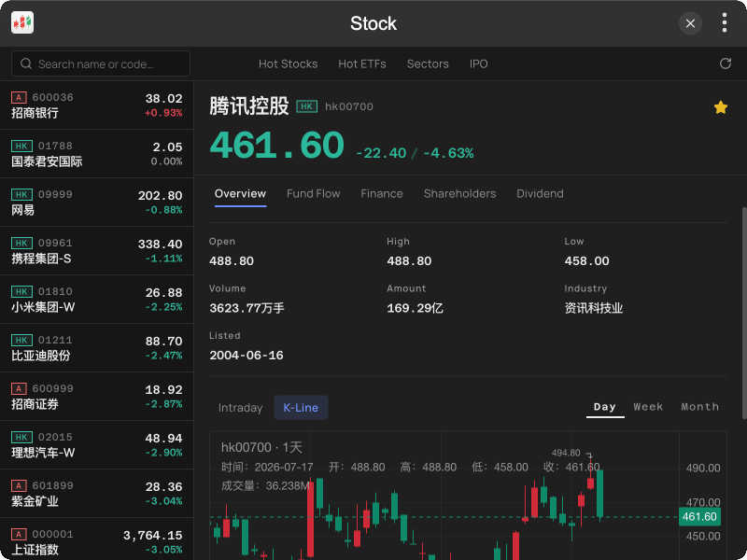Select 网易 09999 in the watchlist
Screen dimensions: 747x560
pos(97,203)
